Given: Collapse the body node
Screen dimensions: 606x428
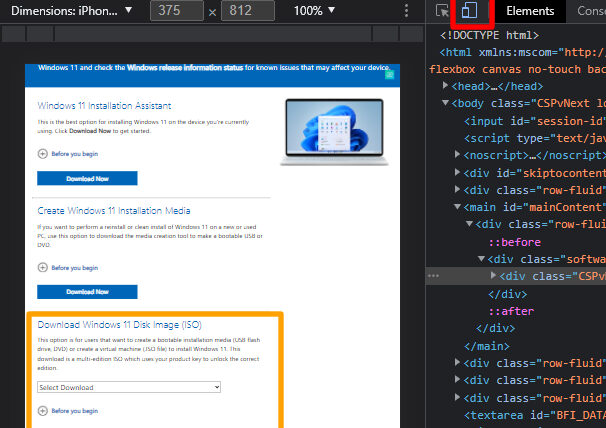Looking at the screenshot, I should 445,103.
